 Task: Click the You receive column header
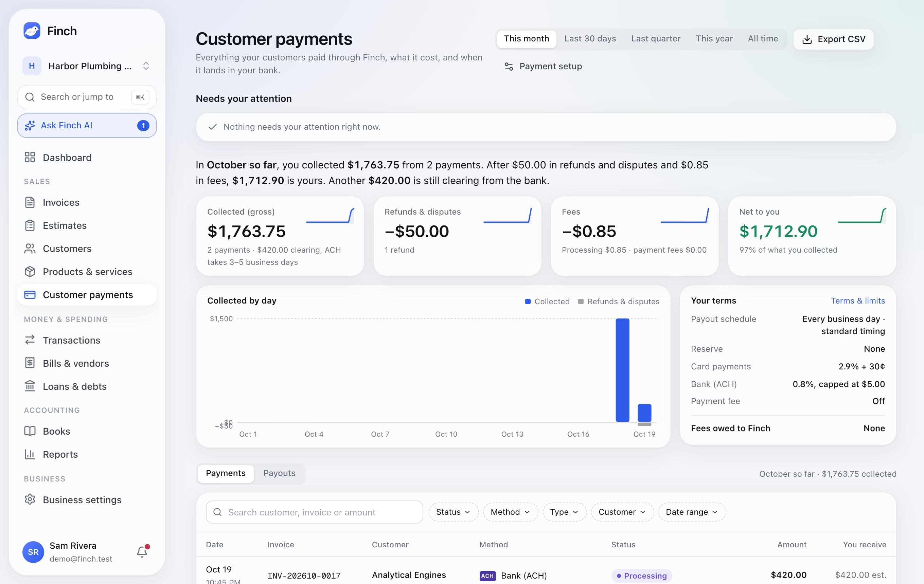(865, 545)
